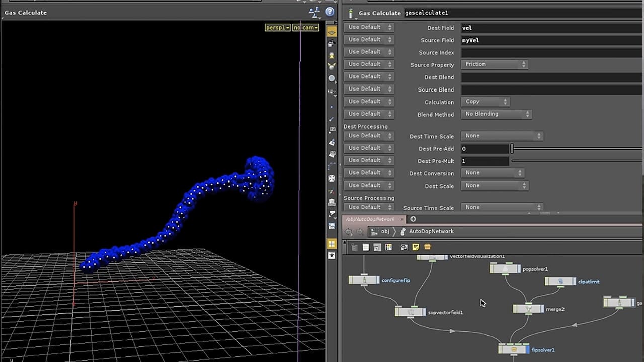This screenshot has height=362, width=644.
Task: Open the color palette icon in network toolbar
Action: [x=388, y=247]
